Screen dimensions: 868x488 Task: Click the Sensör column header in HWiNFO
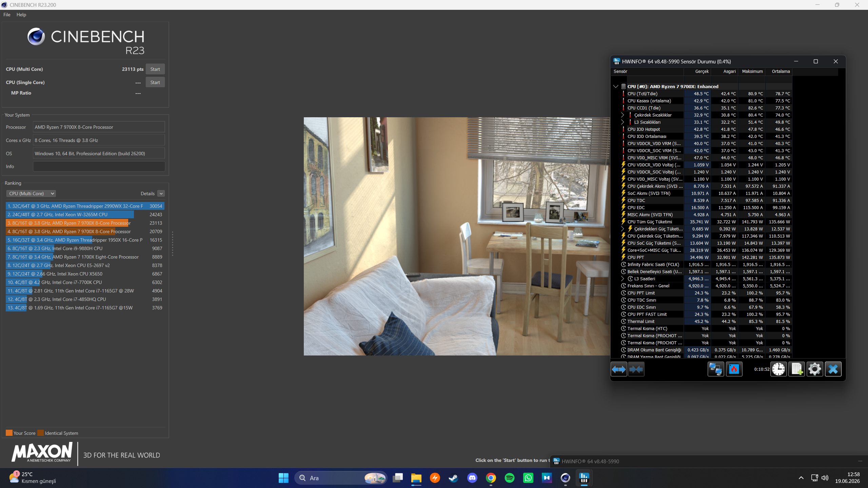tap(648, 72)
